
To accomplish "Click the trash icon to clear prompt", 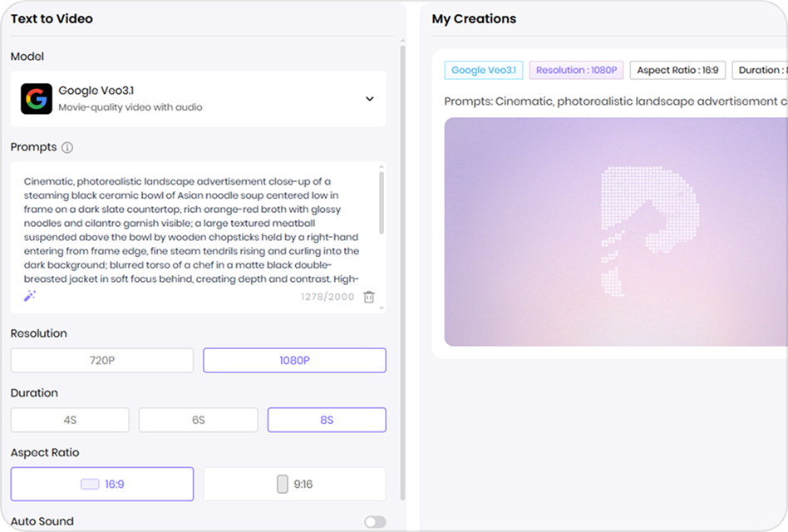I will 369,297.
